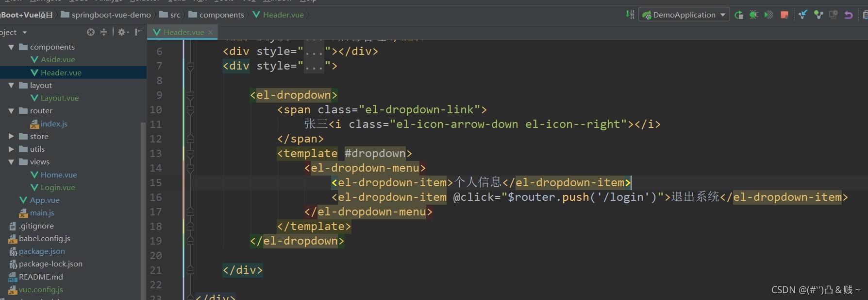Toggle code fold at line 10 span
The image size is (868, 300).
(x=190, y=110)
